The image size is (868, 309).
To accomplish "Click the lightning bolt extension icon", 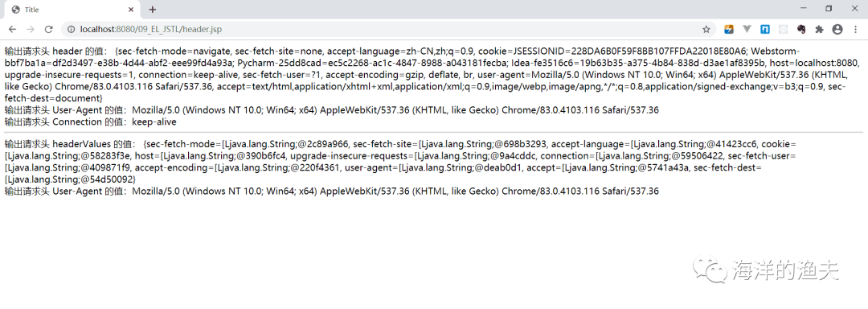I will click(x=729, y=29).
